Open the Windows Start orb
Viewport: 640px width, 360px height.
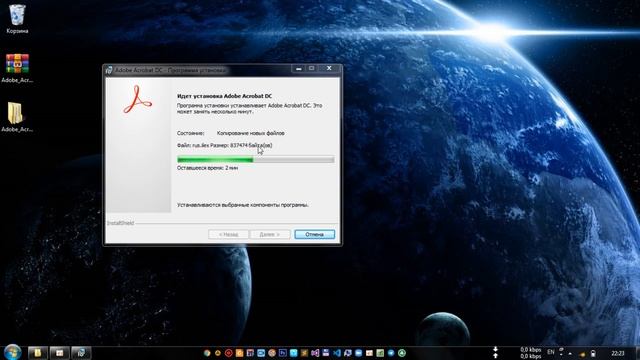(x=13, y=352)
